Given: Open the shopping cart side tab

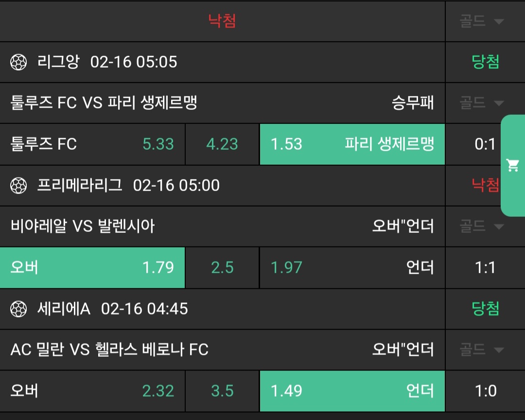Looking at the screenshot, I should [x=512, y=165].
